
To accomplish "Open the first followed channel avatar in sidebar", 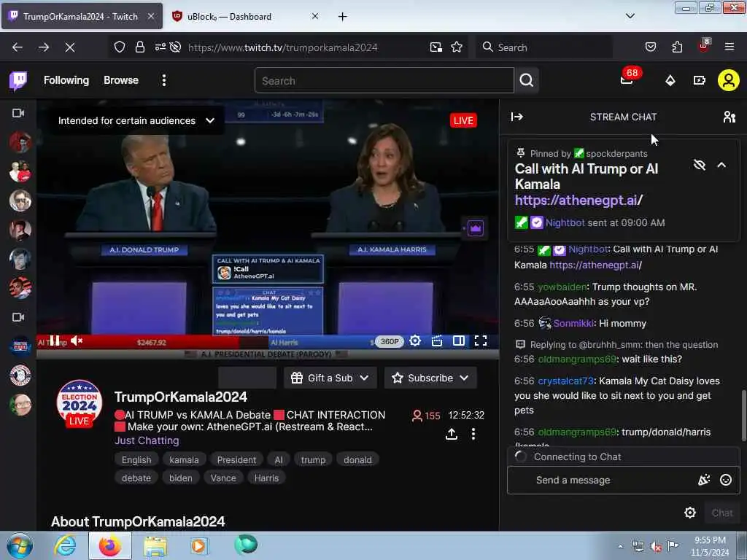I will click(20, 142).
